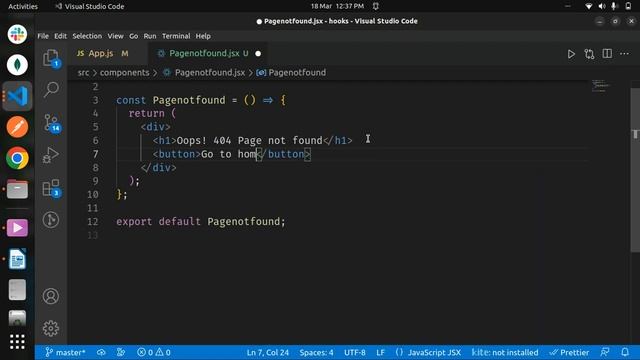The height and width of the screenshot is (360, 640).
Task: Open the video player in the dock
Action: [17, 228]
